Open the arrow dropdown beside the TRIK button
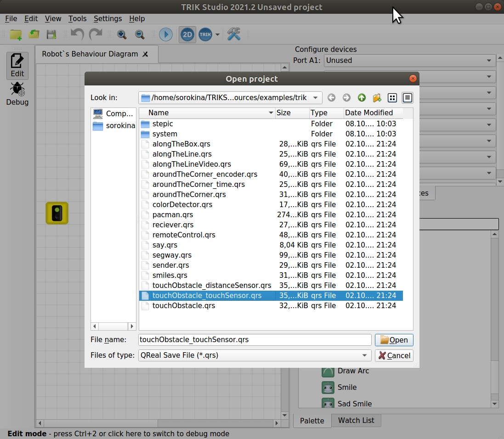The image size is (504, 439). (x=217, y=34)
